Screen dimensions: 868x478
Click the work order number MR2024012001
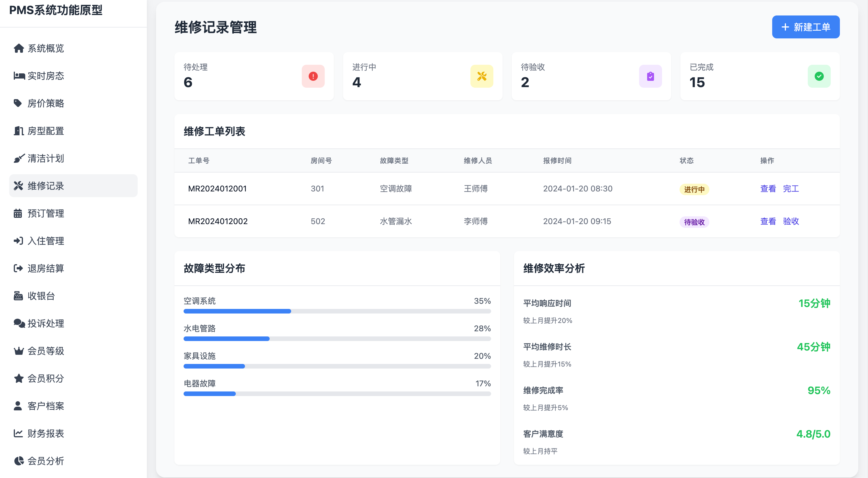(217, 189)
